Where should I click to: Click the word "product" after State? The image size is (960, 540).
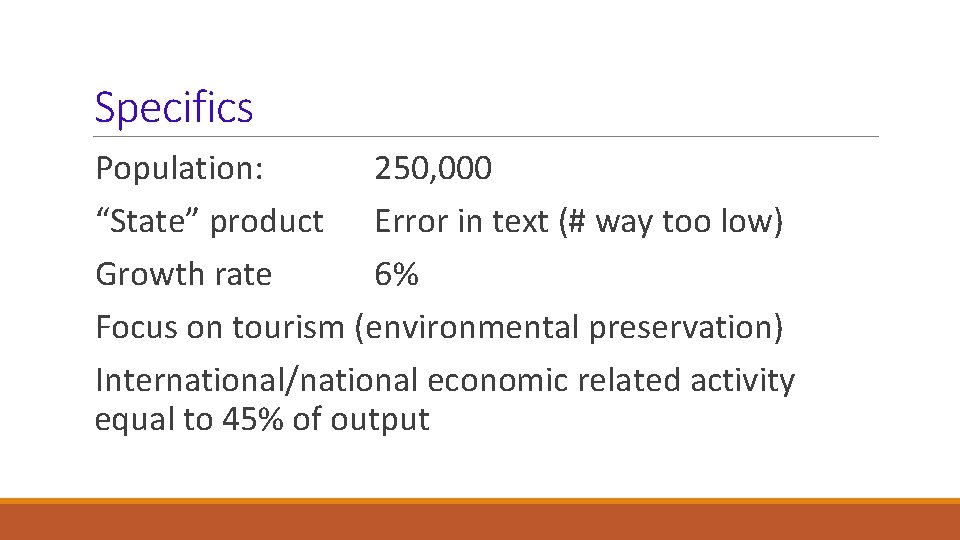[267, 222]
